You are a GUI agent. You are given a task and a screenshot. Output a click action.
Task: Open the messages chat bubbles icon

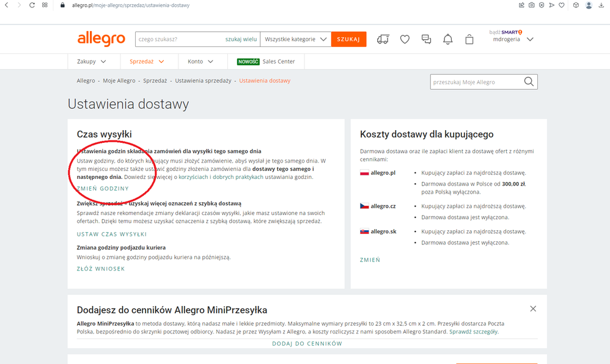pyautogui.click(x=427, y=39)
